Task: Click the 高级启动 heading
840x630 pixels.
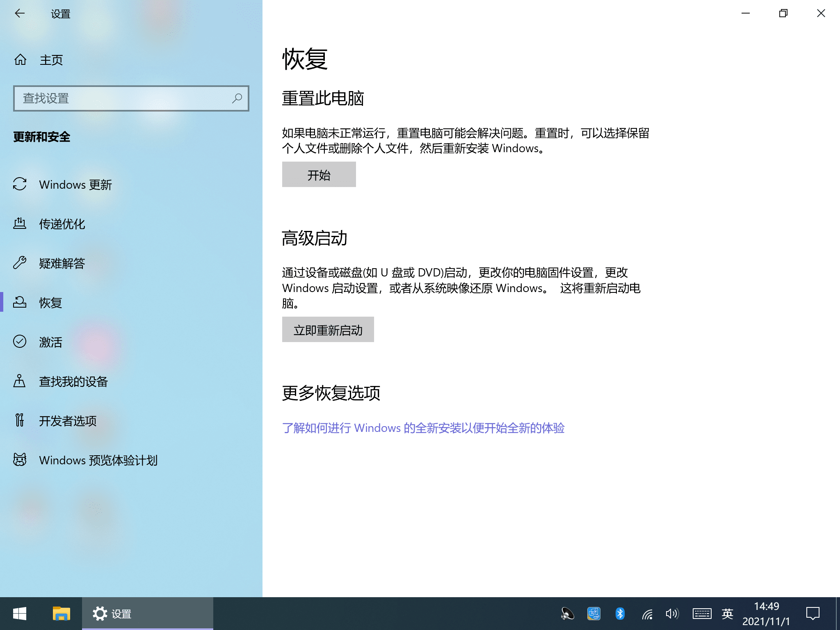Action: [x=315, y=238]
